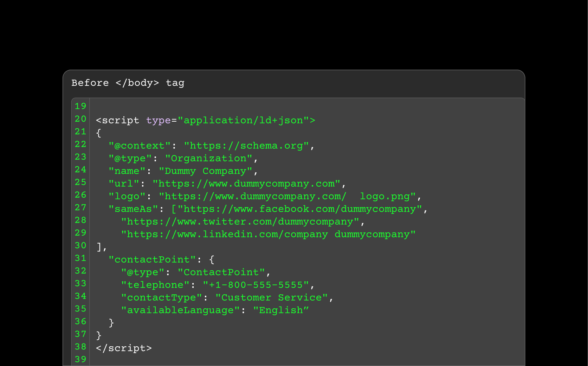The width and height of the screenshot is (588, 366).
Task: Click the "@context" key
Action: pyautogui.click(x=140, y=146)
